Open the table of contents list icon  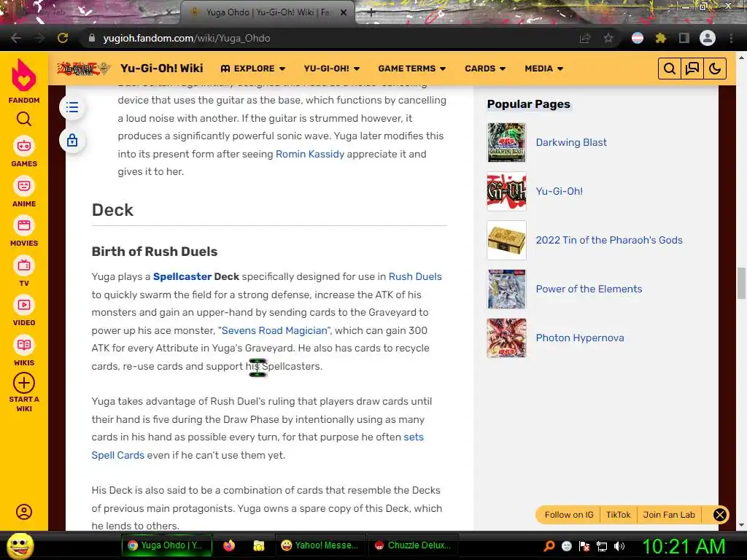(72, 107)
